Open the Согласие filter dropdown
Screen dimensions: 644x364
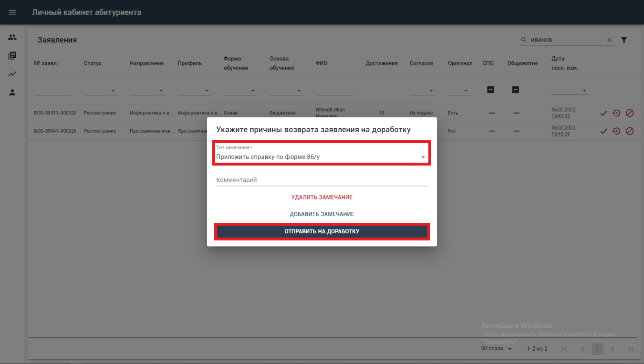[423, 90]
